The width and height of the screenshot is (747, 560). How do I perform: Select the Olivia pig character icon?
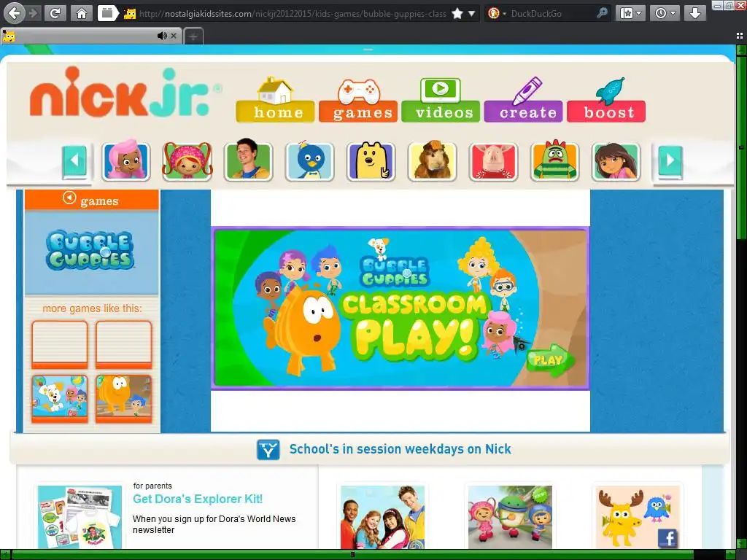tap(494, 161)
